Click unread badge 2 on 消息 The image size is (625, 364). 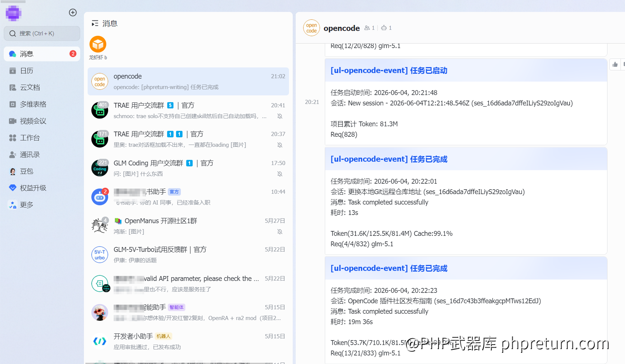73,54
